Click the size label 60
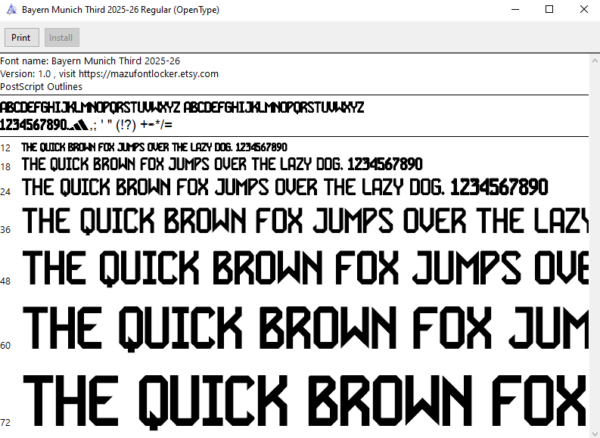Image resolution: width=600 pixels, height=438 pixels. (5, 345)
